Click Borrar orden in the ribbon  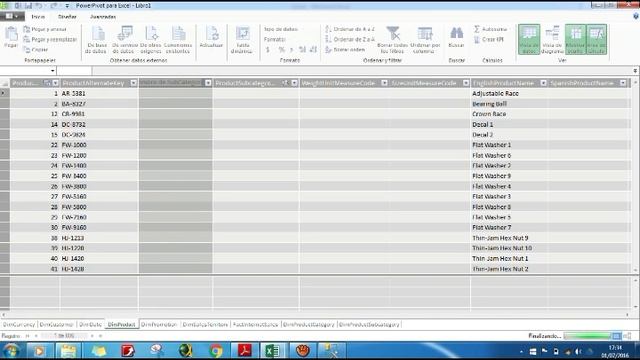(345, 49)
